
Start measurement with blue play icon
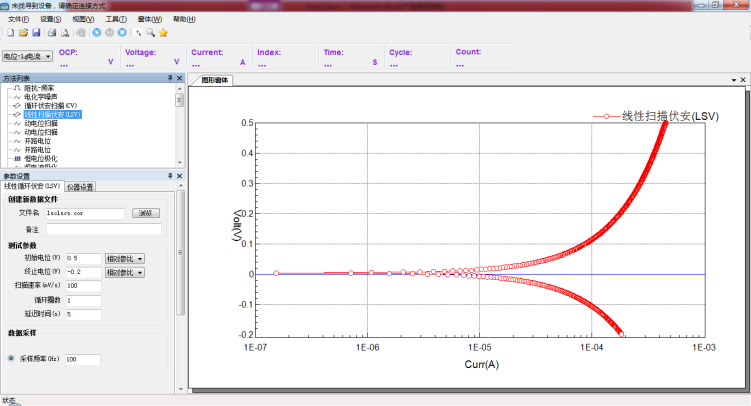97,33
